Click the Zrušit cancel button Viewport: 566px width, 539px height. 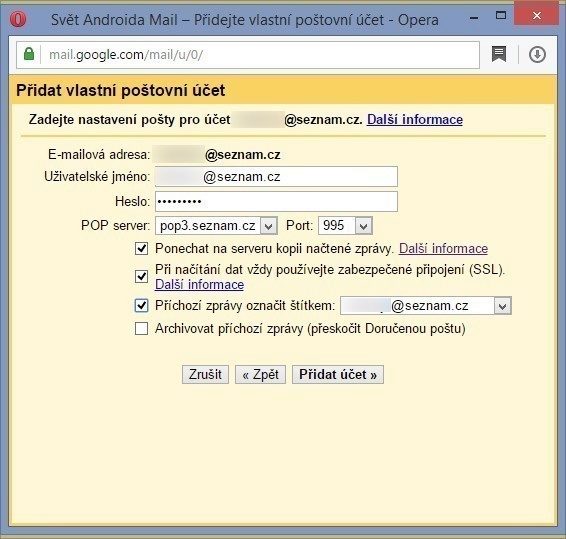click(205, 374)
